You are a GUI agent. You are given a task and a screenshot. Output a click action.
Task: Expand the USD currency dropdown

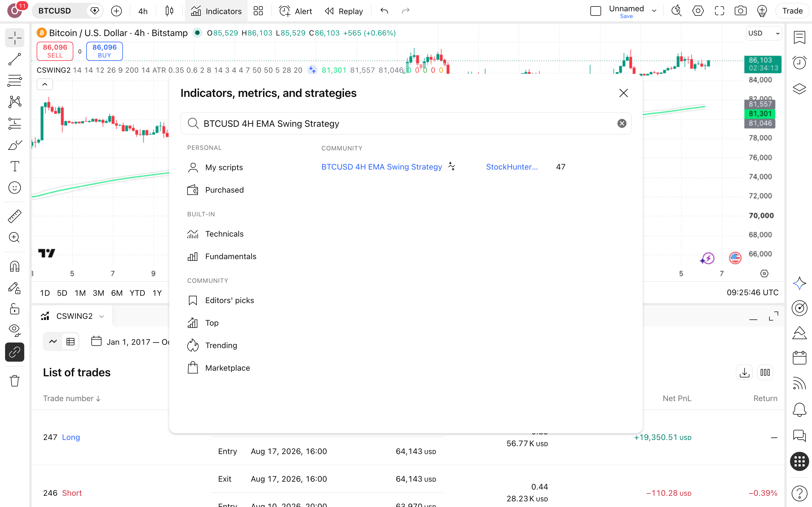point(764,33)
